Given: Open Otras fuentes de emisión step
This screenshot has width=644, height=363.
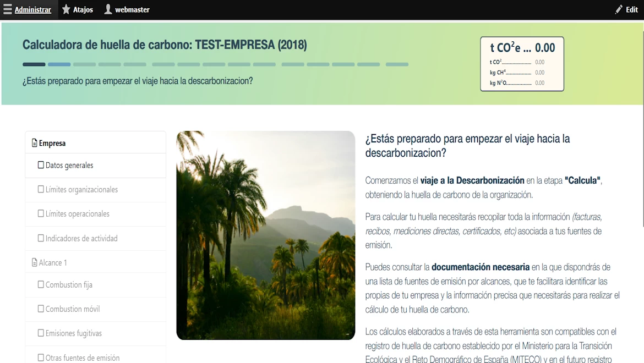Looking at the screenshot, I should pos(95,355).
